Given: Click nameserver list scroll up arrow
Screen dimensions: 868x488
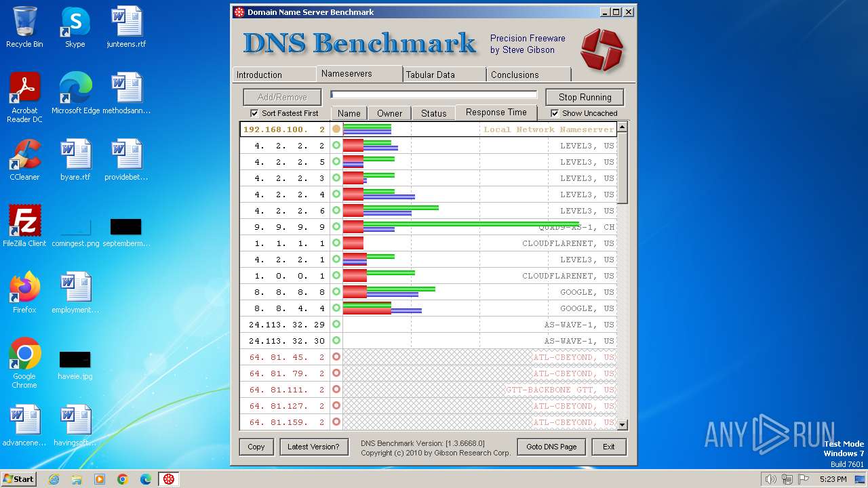Looking at the screenshot, I should click(x=623, y=127).
